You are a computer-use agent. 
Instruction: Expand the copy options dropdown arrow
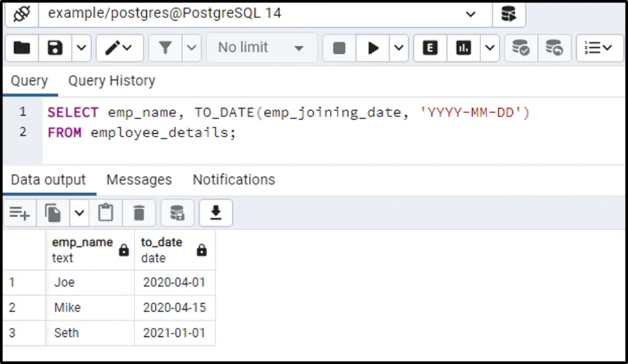(x=79, y=213)
